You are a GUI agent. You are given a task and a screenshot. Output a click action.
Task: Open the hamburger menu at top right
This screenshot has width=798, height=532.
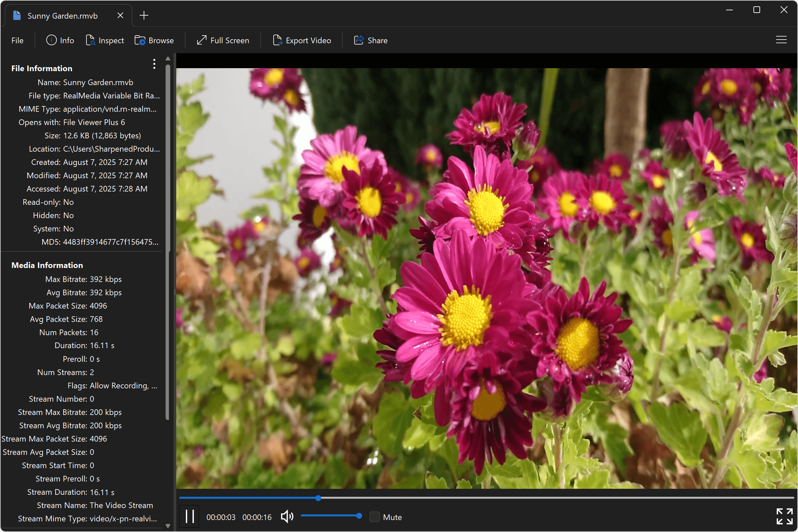click(x=781, y=40)
